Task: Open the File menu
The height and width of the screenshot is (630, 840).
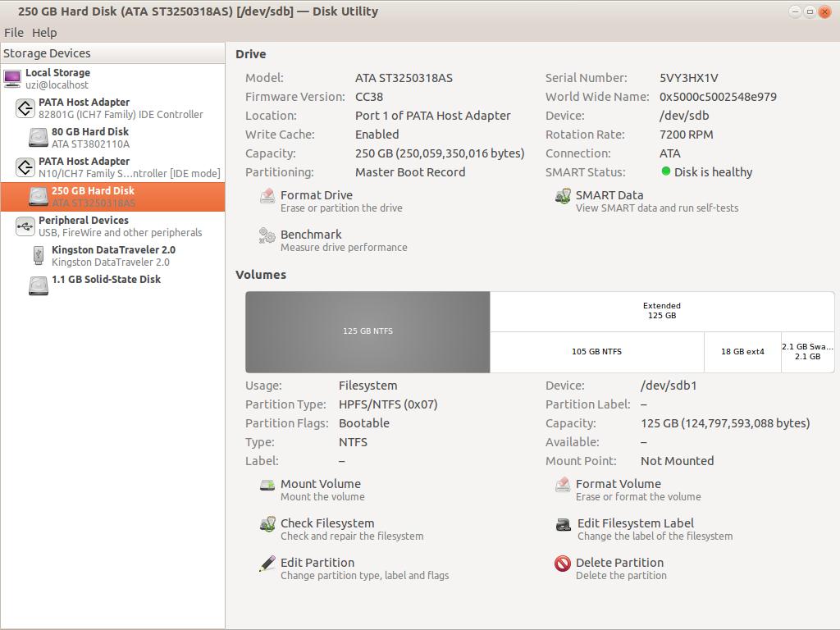Action: click(x=14, y=33)
